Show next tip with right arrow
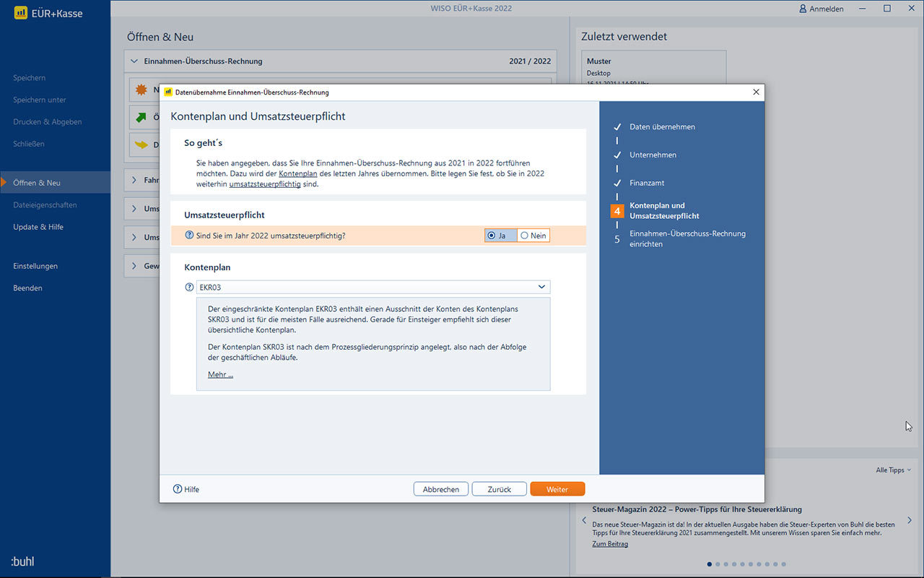This screenshot has height=578, width=924. 910,520
